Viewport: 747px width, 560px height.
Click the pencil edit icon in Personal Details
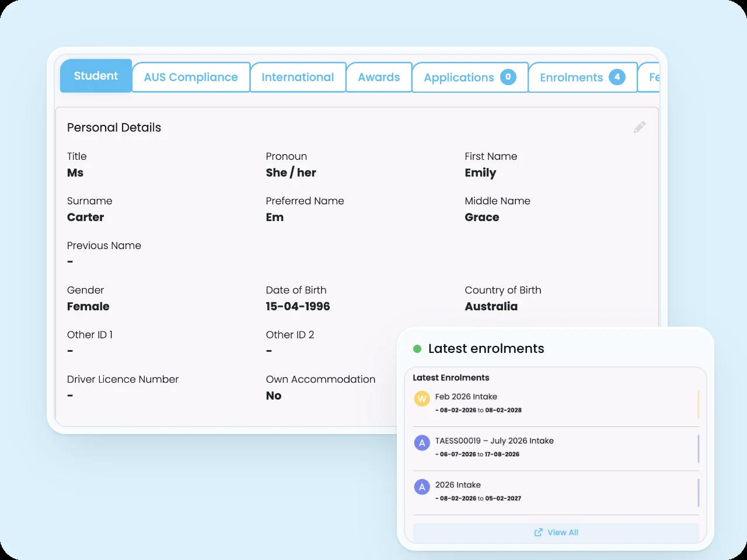tap(640, 127)
